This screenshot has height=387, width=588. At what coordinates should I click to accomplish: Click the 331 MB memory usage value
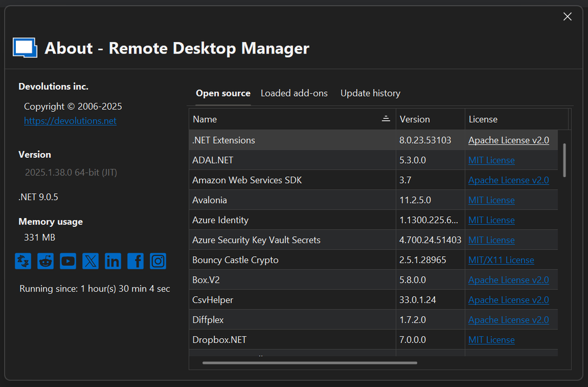pyautogui.click(x=39, y=237)
